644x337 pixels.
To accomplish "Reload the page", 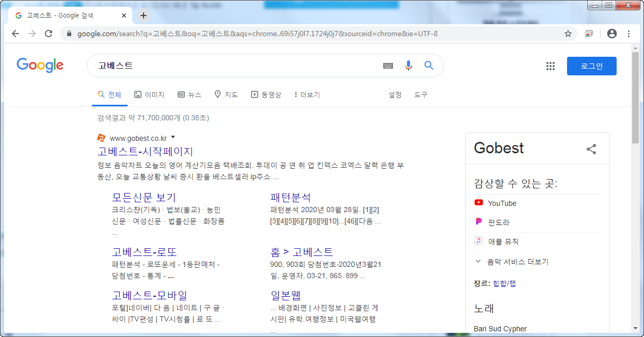I will pyautogui.click(x=49, y=34).
